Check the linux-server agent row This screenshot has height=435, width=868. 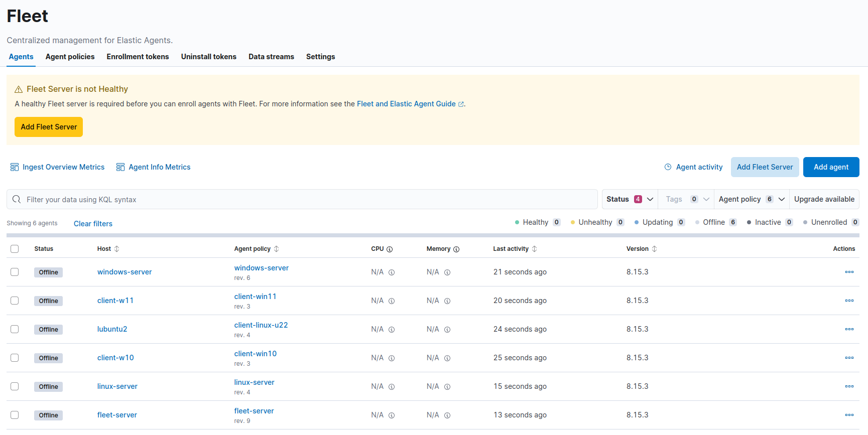click(15, 386)
